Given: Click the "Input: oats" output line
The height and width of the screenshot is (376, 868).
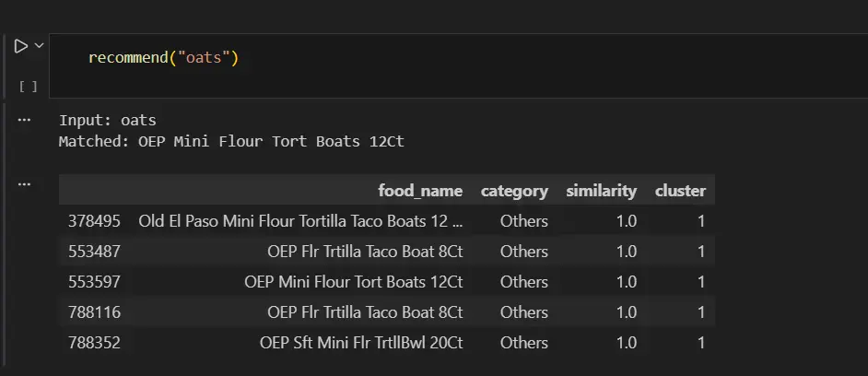Looking at the screenshot, I should point(107,120).
